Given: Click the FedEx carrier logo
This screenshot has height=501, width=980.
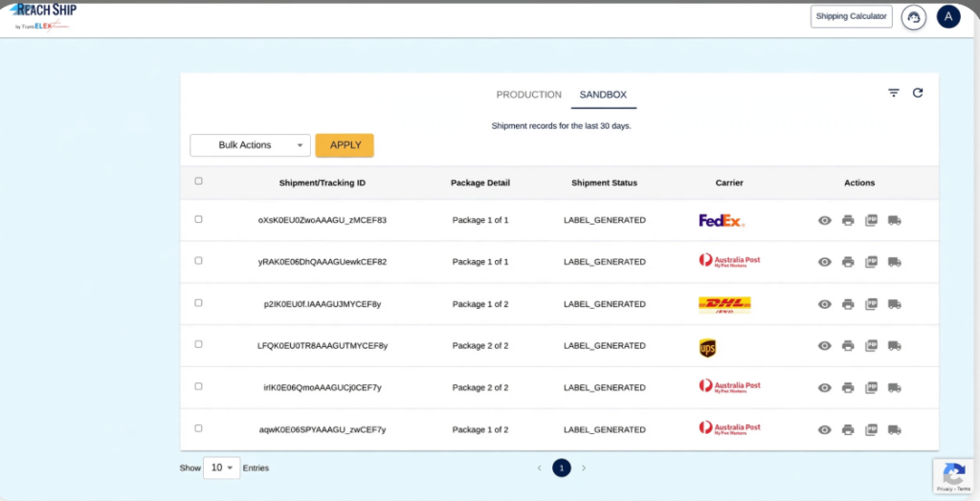Looking at the screenshot, I should (722, 221).
